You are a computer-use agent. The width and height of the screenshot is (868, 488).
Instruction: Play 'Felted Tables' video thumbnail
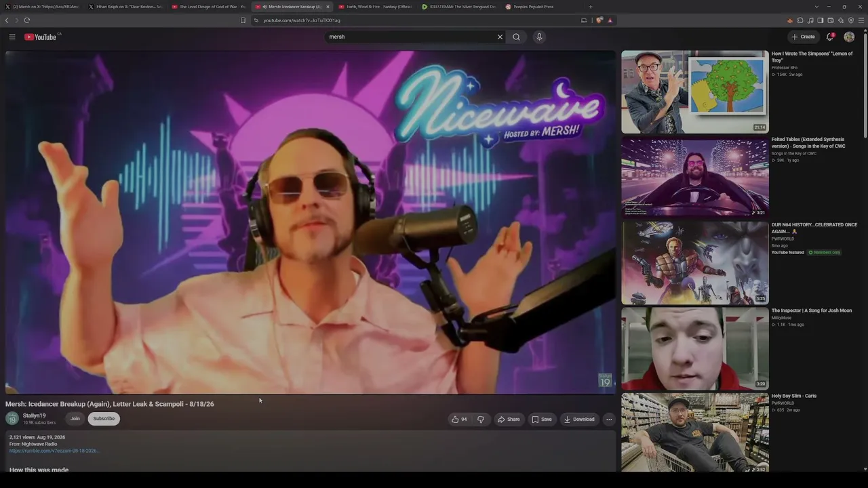[695, 178]
